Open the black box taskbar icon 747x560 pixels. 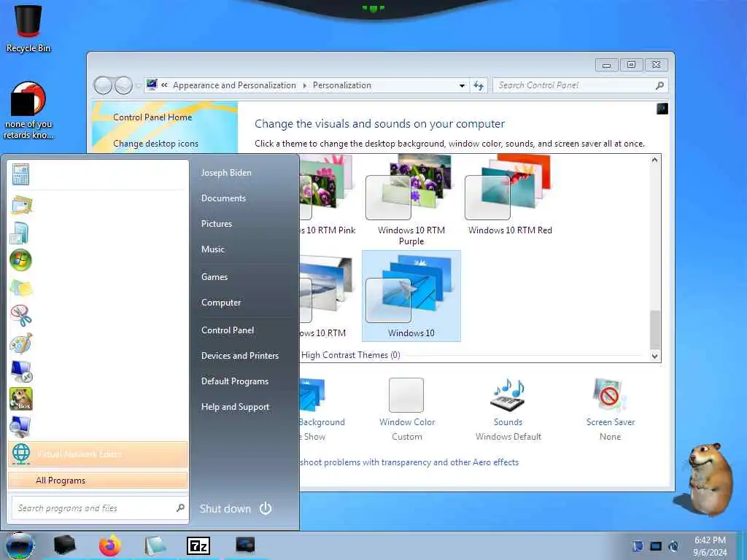click(x=65, y=545)
